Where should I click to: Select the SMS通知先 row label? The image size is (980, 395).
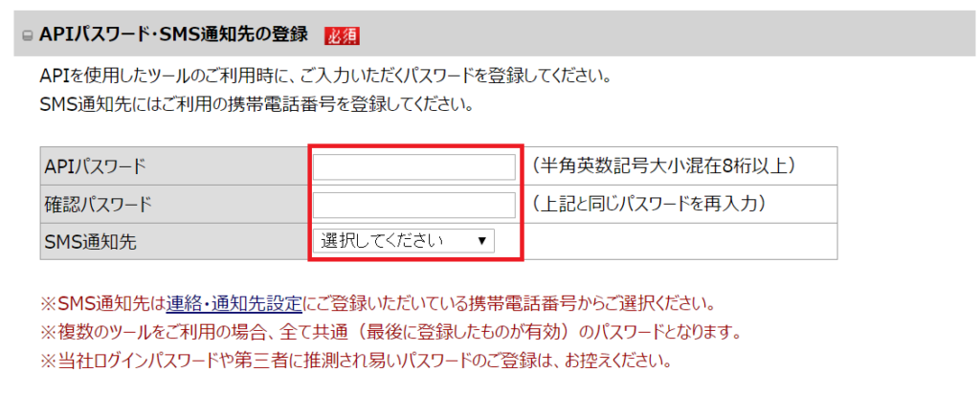[90, 242]
